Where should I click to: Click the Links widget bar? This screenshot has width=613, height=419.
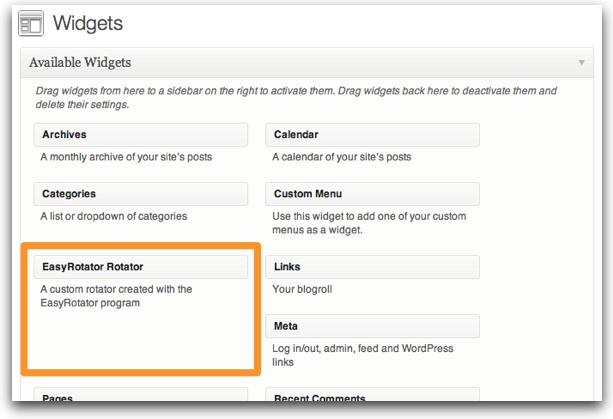click(372, 267)
